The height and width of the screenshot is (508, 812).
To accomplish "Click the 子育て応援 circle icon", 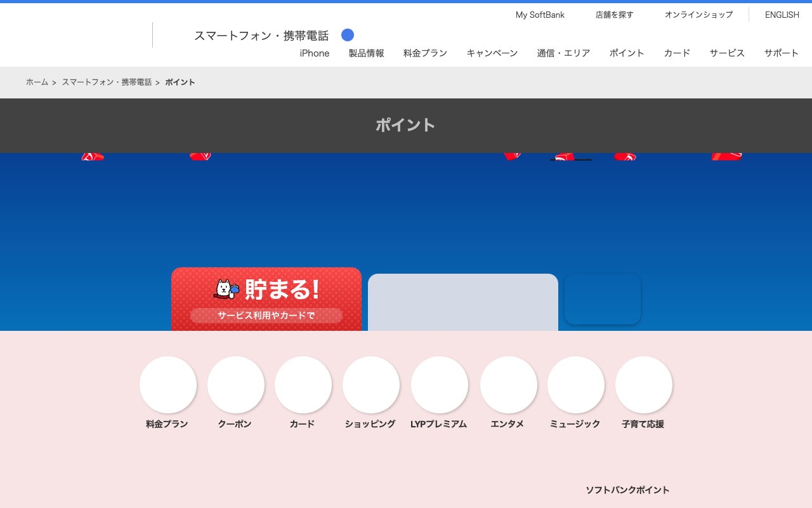I will point(644,385).
